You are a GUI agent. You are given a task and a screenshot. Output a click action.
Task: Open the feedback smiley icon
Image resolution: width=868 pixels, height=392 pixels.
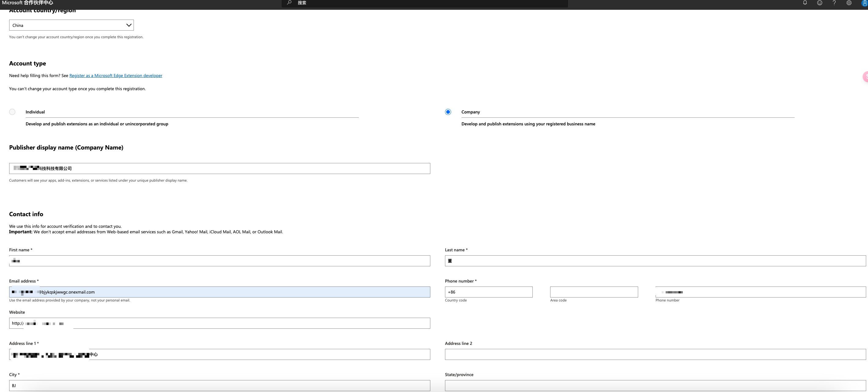tap(819, 3)
